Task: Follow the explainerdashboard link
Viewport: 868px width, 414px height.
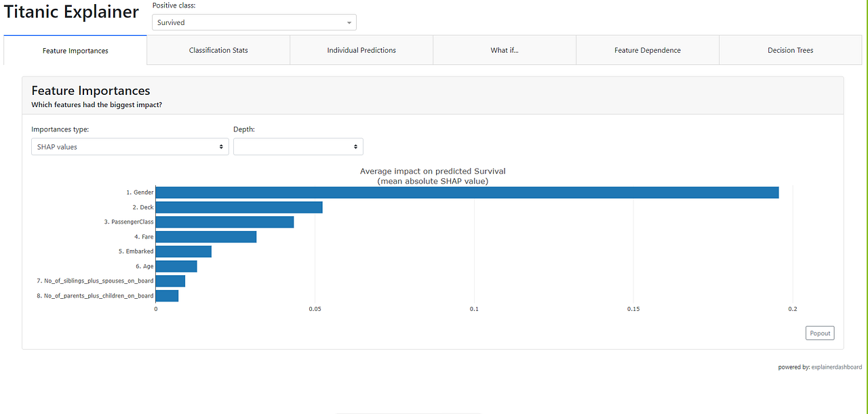Action: pos(836,367)
